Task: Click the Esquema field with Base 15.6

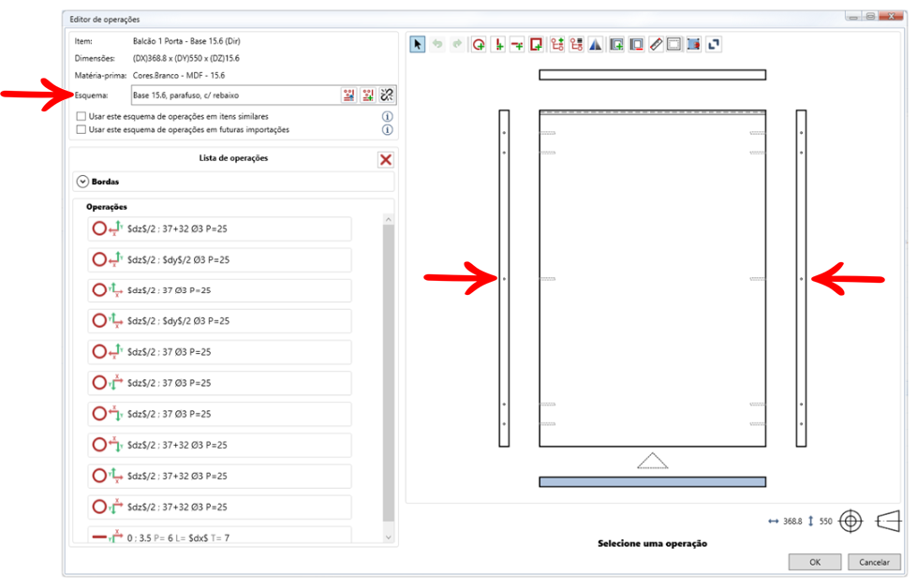Action: [232, 95]
